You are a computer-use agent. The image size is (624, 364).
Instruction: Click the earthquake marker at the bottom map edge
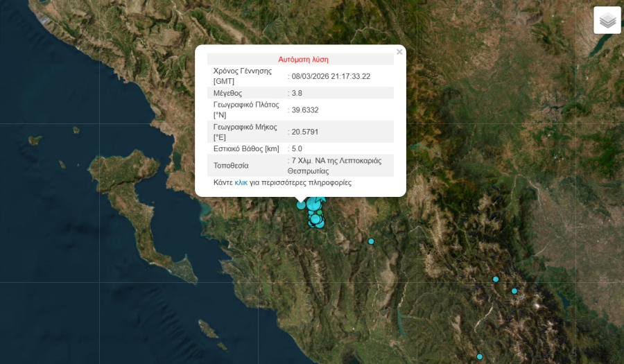coord(479,356)
